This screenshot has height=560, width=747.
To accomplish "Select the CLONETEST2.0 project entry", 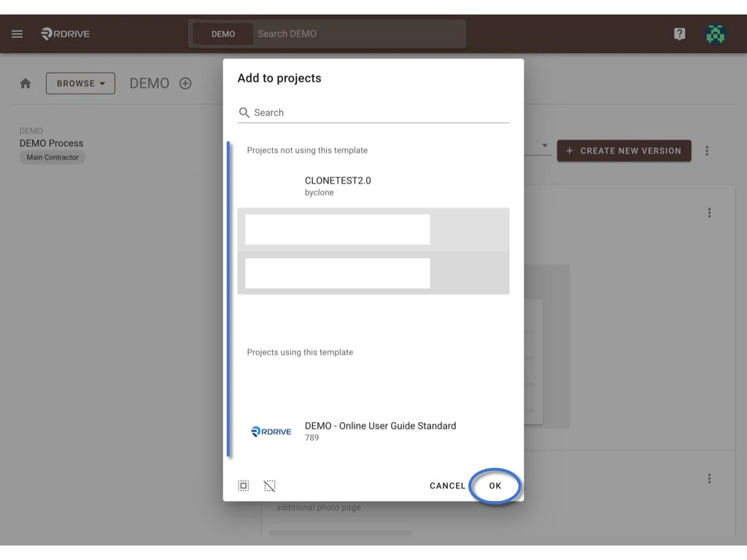I will click(338, 180).
